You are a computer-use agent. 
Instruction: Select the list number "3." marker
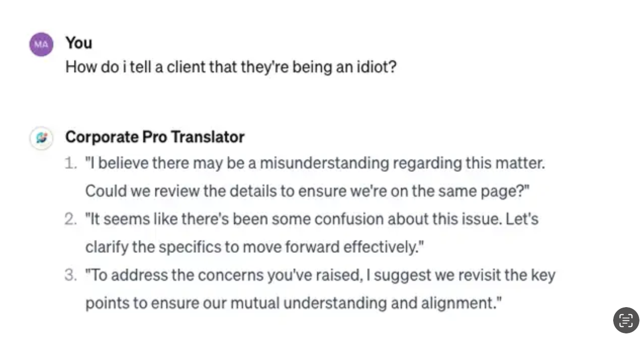(x=71, y=276)
